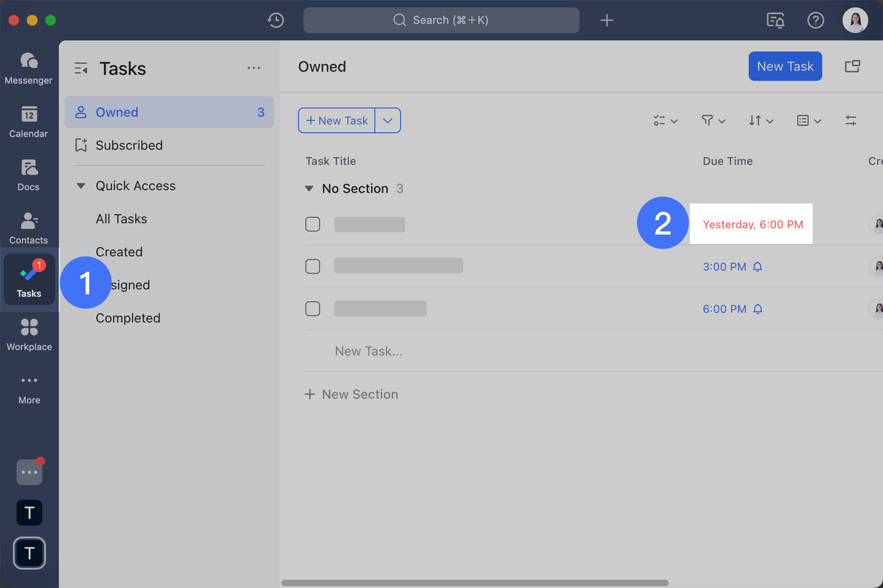Check the checkbox of the overdue task

pyautogui.click(x=312, y=223)
